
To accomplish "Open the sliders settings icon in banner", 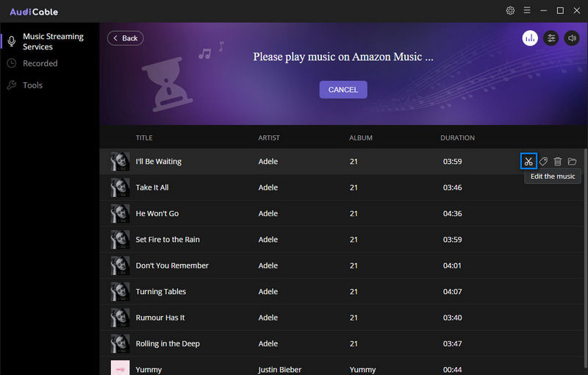I will (x=551, y=38).
